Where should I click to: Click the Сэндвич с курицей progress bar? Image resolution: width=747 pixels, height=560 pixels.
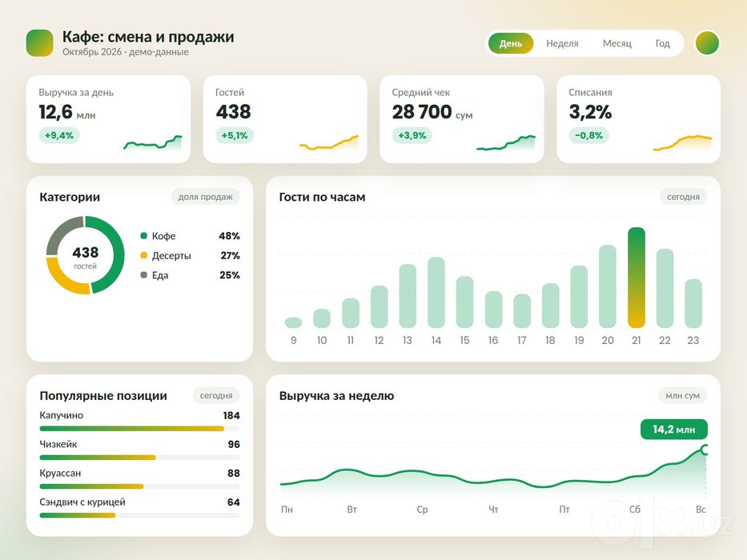pyautogui.click(x=139, y=515)
